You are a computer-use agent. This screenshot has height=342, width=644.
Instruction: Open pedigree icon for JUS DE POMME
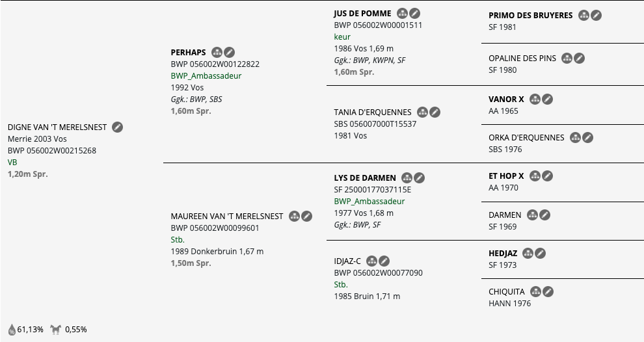[403, 14]
